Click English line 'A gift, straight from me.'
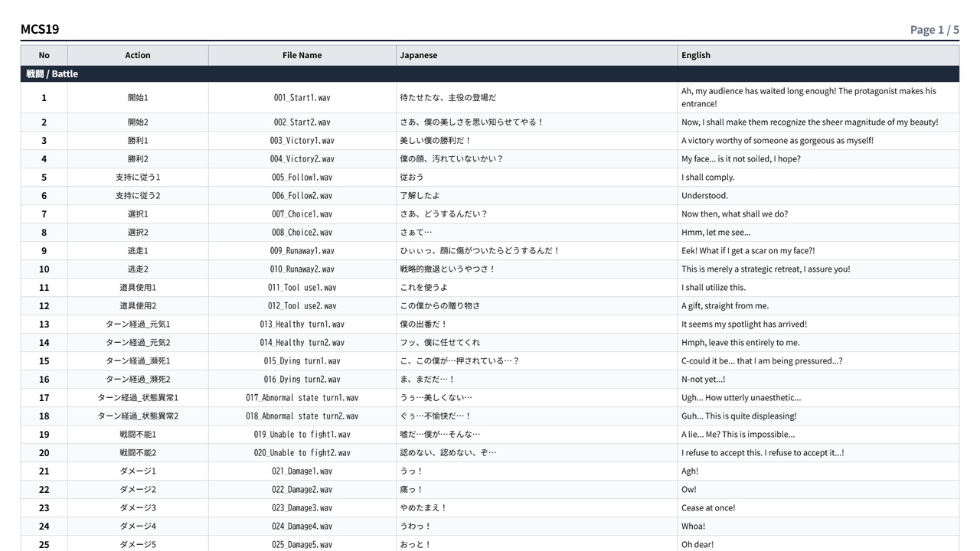Image resolution: width=980 pixels, height=551 pixels. pos(725,306)
